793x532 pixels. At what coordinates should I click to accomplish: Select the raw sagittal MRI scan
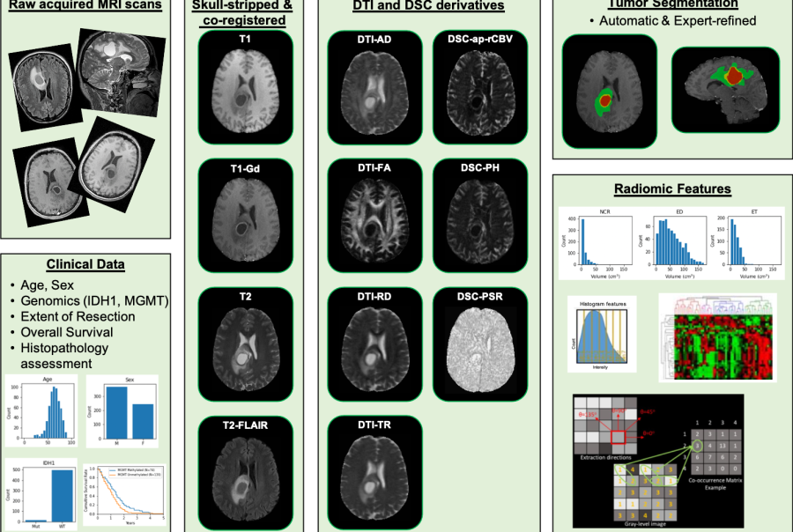122,70
